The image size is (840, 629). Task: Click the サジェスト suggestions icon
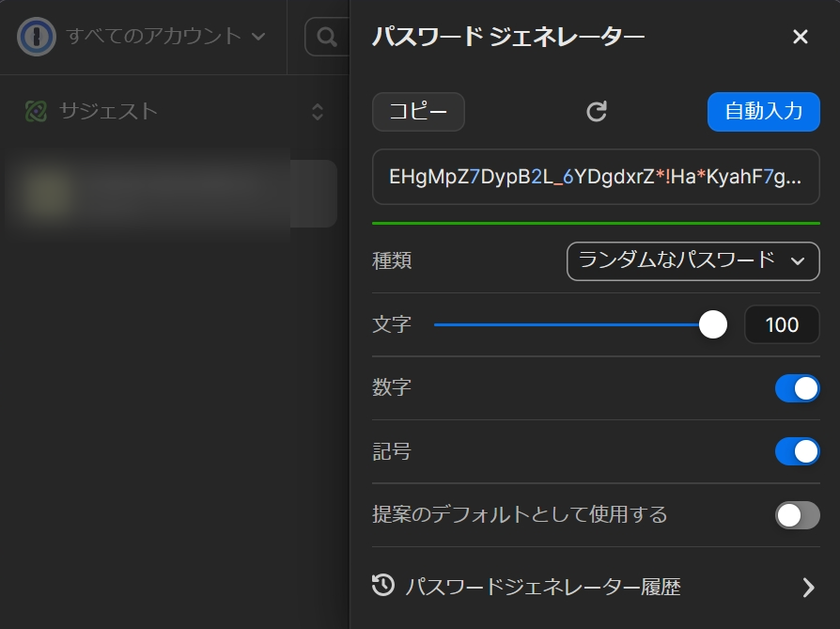click(36, 112)
